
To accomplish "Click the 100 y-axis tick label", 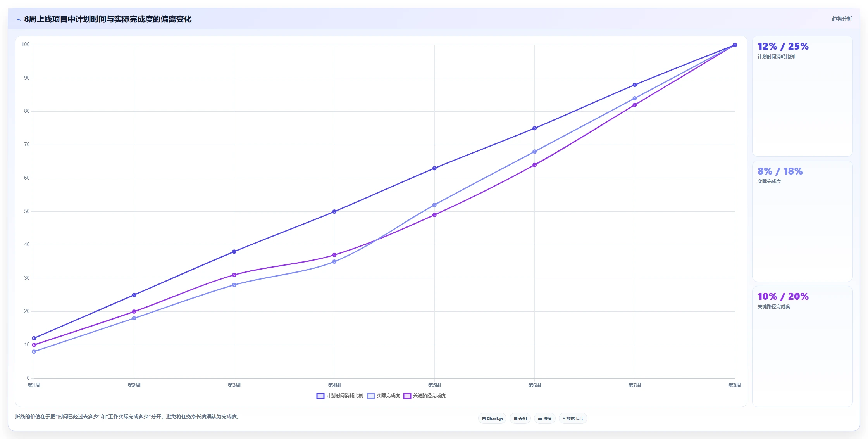I will tap(26, 45).
